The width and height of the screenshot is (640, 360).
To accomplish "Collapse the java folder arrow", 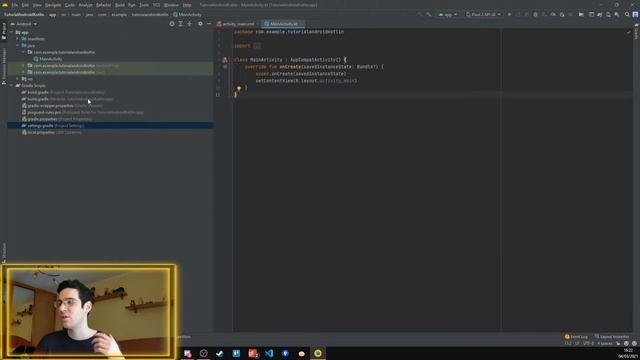I will pos(18,45).
